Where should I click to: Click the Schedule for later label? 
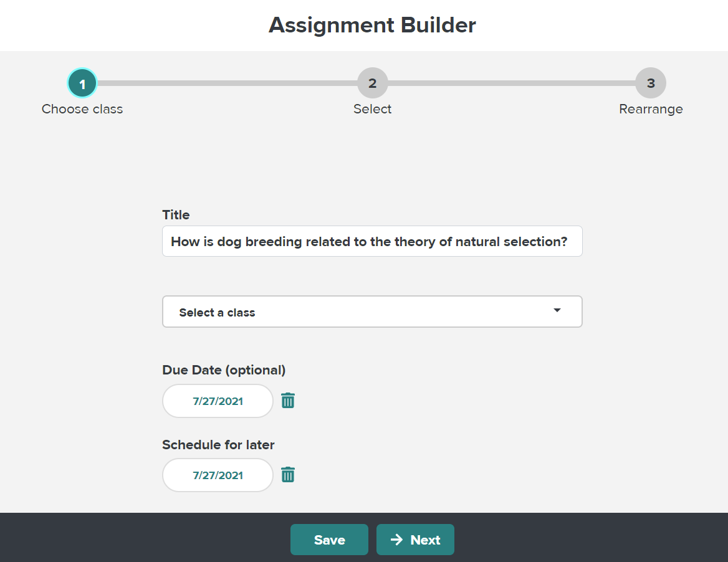pos(218,445)
